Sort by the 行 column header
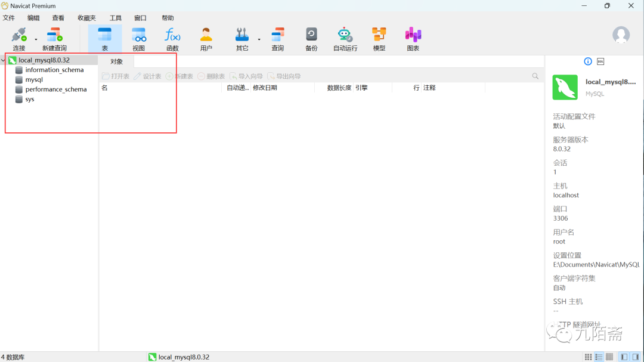 click(407, 88)
